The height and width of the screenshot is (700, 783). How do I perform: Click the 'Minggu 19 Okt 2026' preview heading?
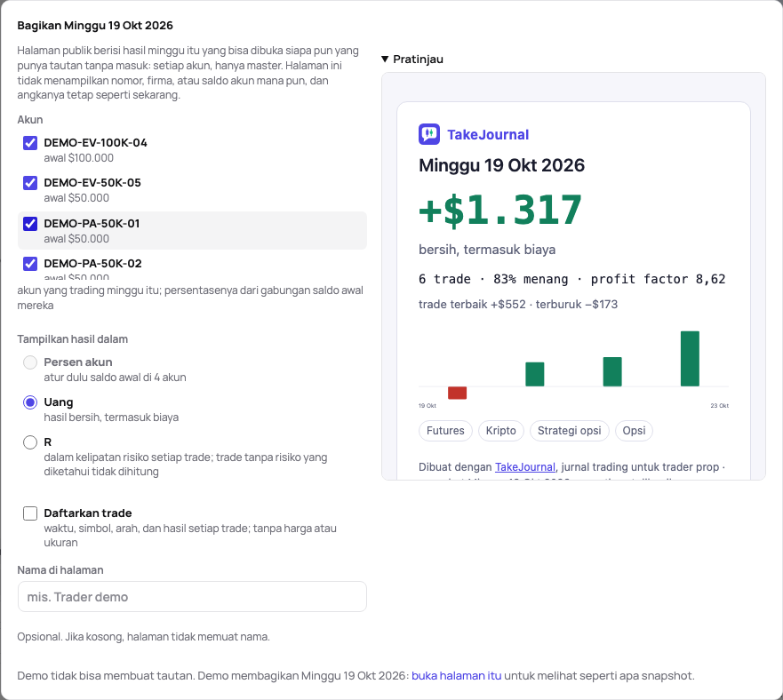[502, 165]
